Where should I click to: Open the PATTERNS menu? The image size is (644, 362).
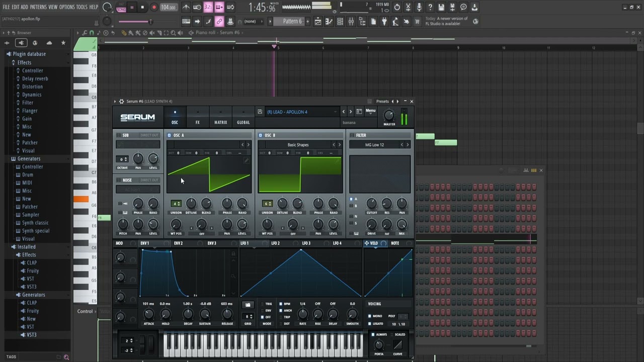point(38,7)
